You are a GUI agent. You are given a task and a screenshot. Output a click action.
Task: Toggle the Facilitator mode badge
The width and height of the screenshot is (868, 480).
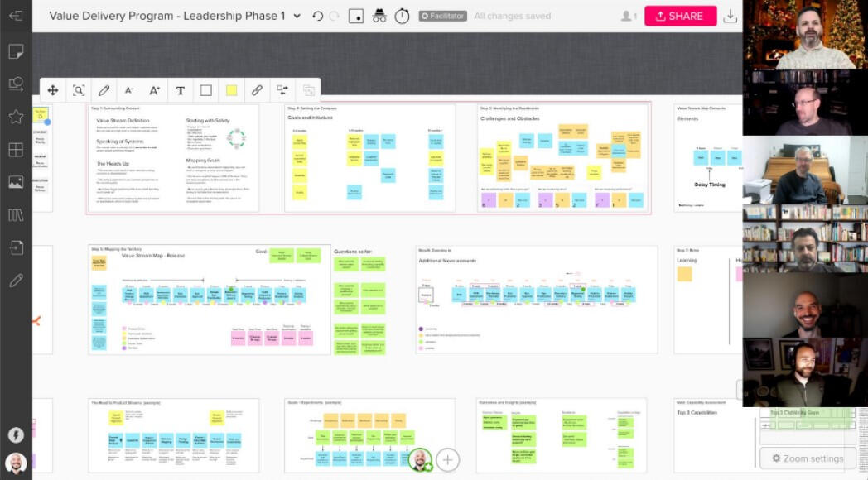pyautogui.click(x=442, y=15)
